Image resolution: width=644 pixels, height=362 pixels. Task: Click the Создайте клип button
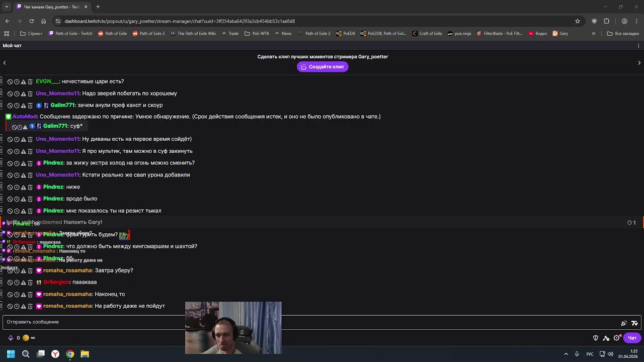[323, 67]
